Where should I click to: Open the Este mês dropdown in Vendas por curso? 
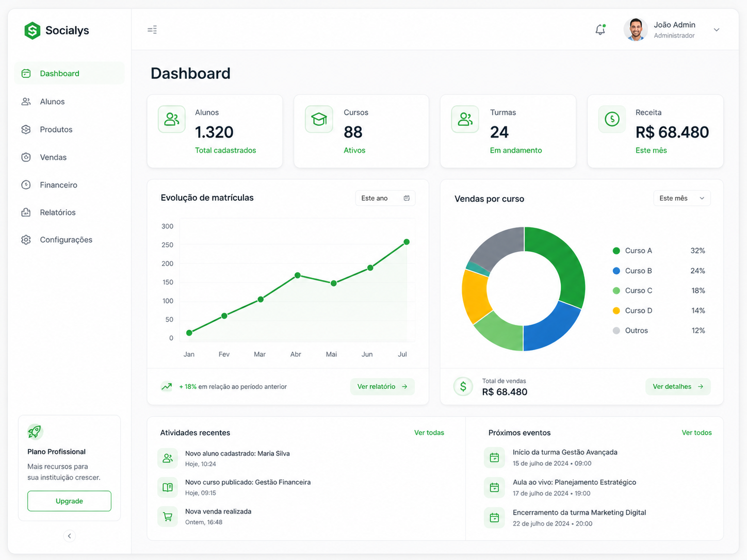682,198
